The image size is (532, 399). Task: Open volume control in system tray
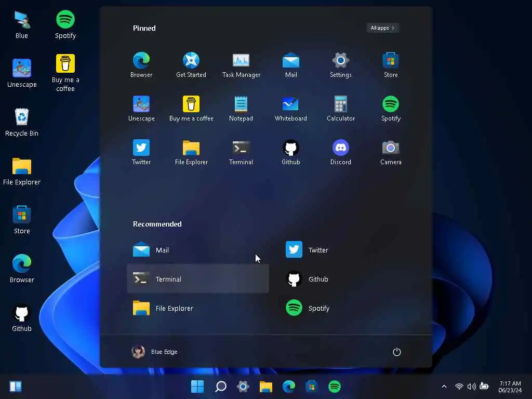pyautogui.click(x=472, y=387)
